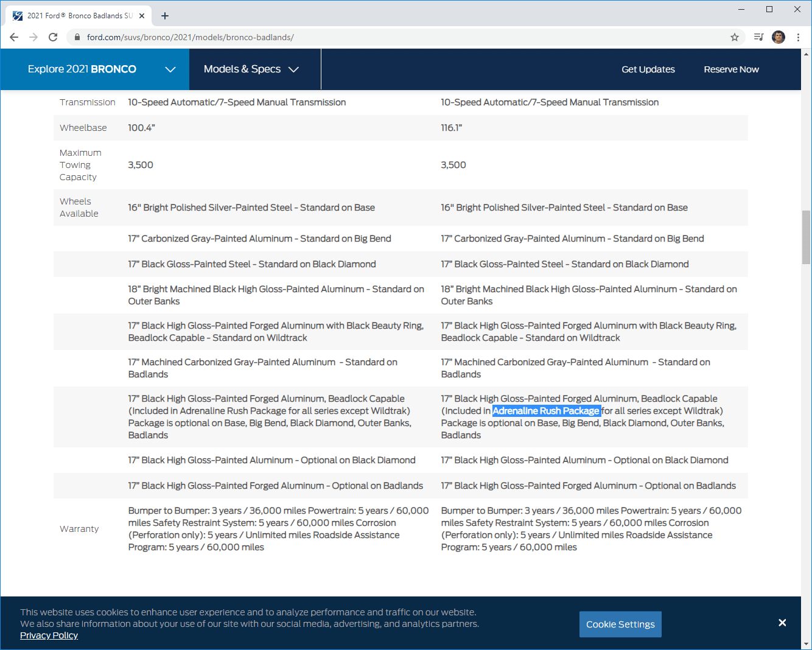Click the Wheels Available row label

click(x=79, y=208)
